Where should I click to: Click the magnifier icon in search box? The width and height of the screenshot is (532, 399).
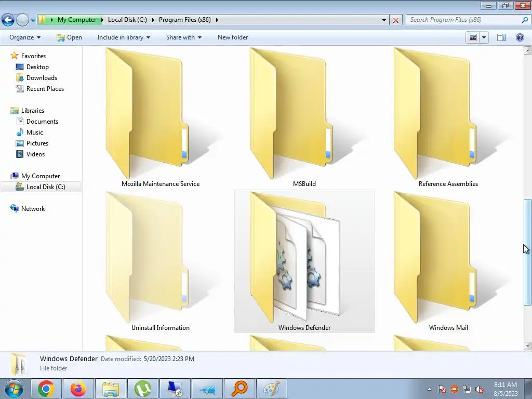click(x=525, y=20)
